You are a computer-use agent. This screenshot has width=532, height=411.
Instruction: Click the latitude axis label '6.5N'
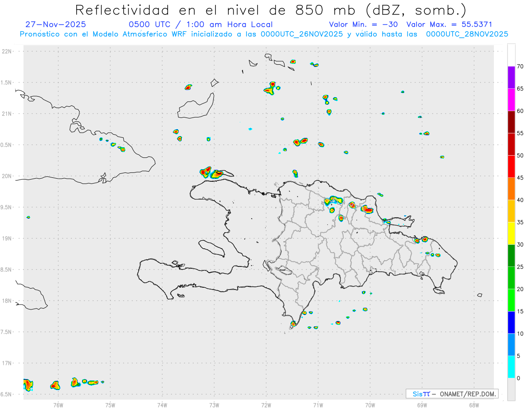click(x=7, y=394)
